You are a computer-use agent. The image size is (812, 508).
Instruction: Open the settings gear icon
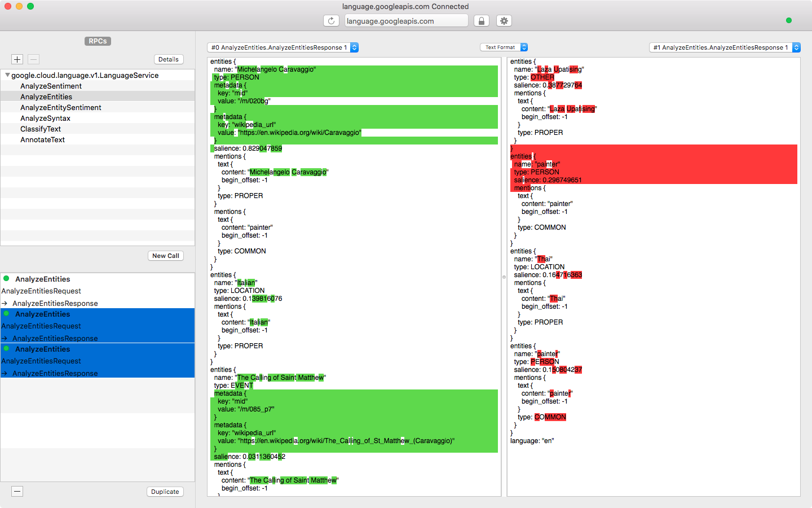[x=504, y=21]
